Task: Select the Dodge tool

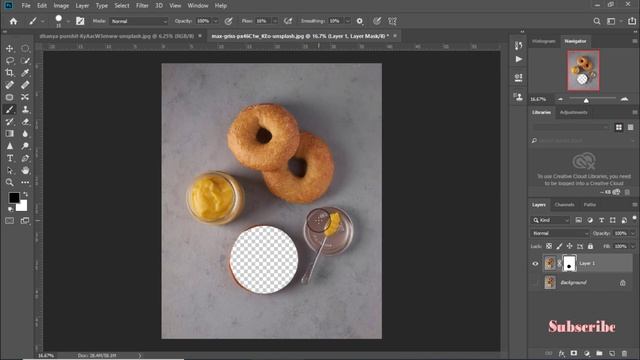Action: point(25,146)
